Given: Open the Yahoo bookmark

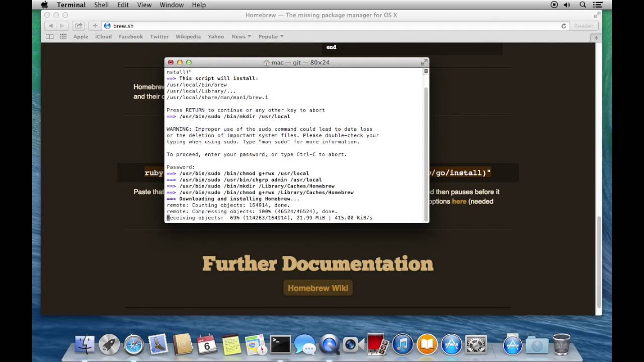Looking at the screenshot, I should pyautogui.click(x=216, y=37).
